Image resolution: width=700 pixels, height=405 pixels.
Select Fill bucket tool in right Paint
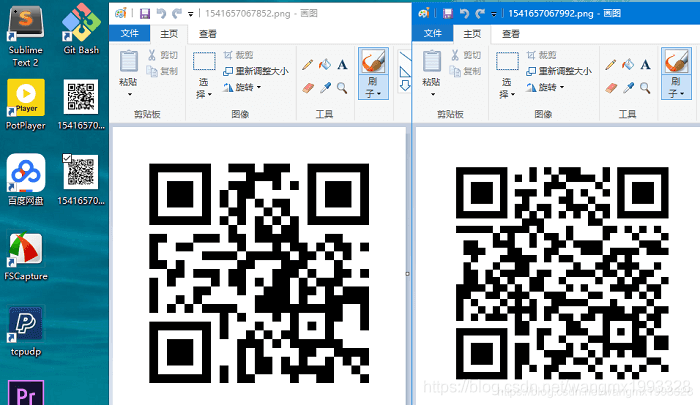(x=628, y=65)
